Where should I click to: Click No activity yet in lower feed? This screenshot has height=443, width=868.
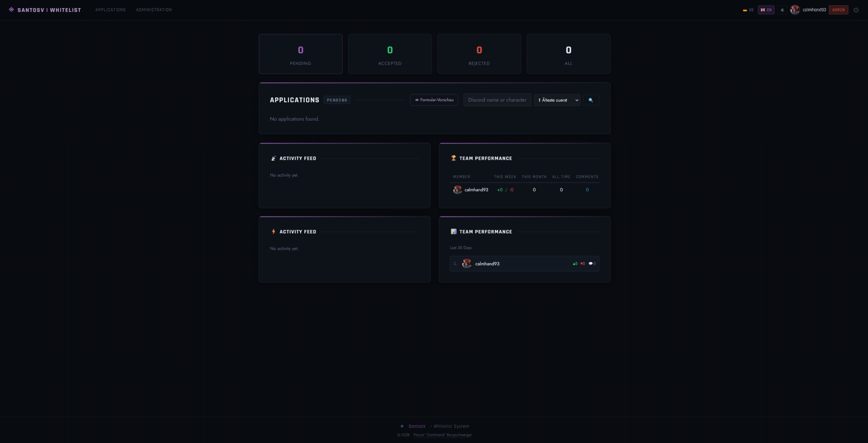pyautogui.click(x=284, y=249)
